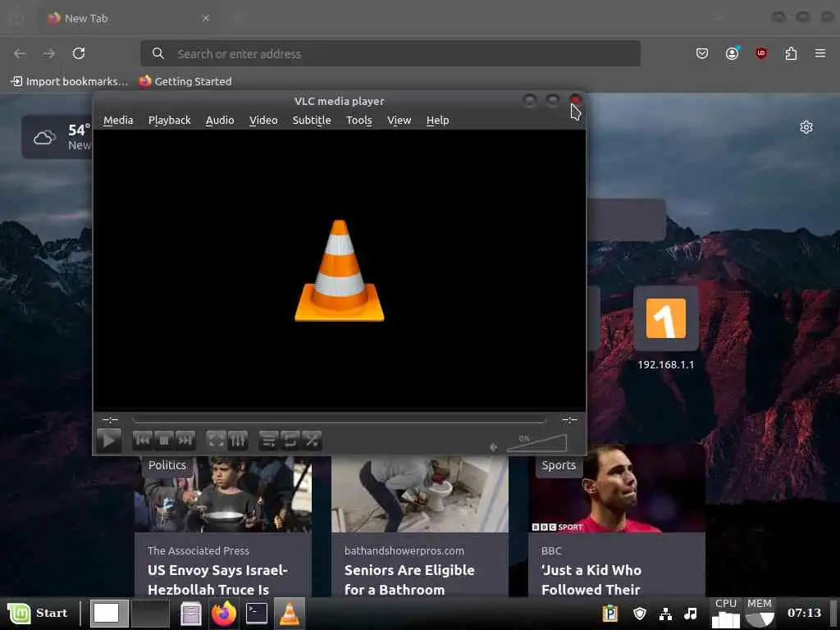840x630 pixels.
Task: Toggle VLC loop mode
Action: coord(290,441)
